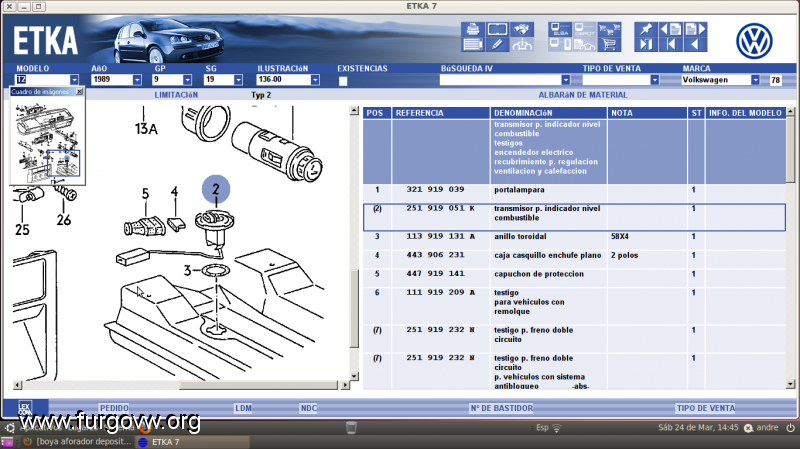The width and height of the screenshot is (800, 449).
Task: Switch to the boya aforador deposit taskbar window
Action: point(78,442)
